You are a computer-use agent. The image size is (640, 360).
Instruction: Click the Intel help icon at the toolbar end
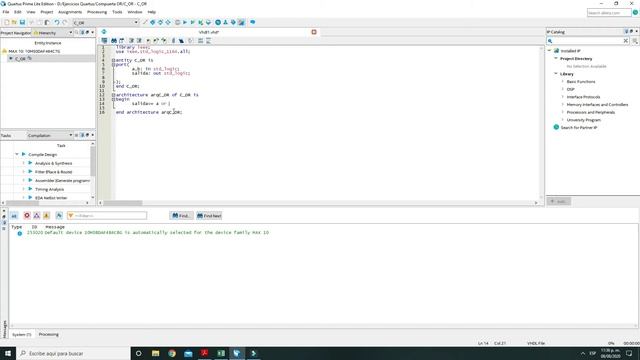tap(253, 22)
